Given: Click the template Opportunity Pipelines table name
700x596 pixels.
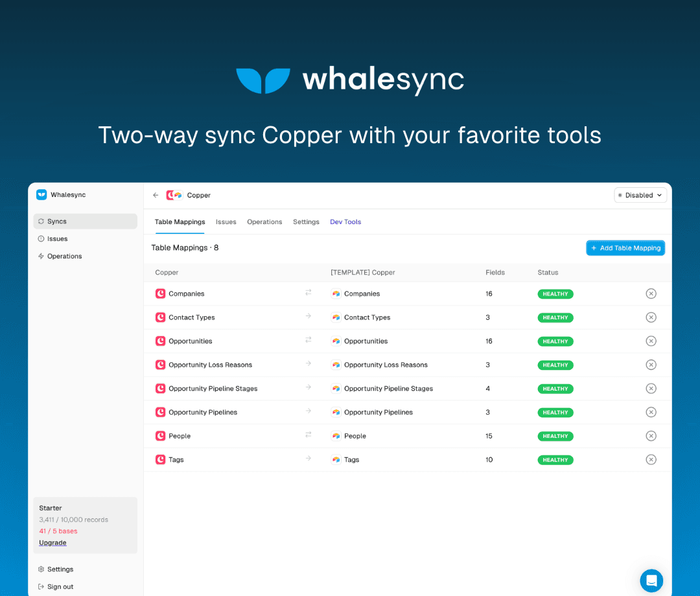Looking at the screenshot, I should (379, 412).
